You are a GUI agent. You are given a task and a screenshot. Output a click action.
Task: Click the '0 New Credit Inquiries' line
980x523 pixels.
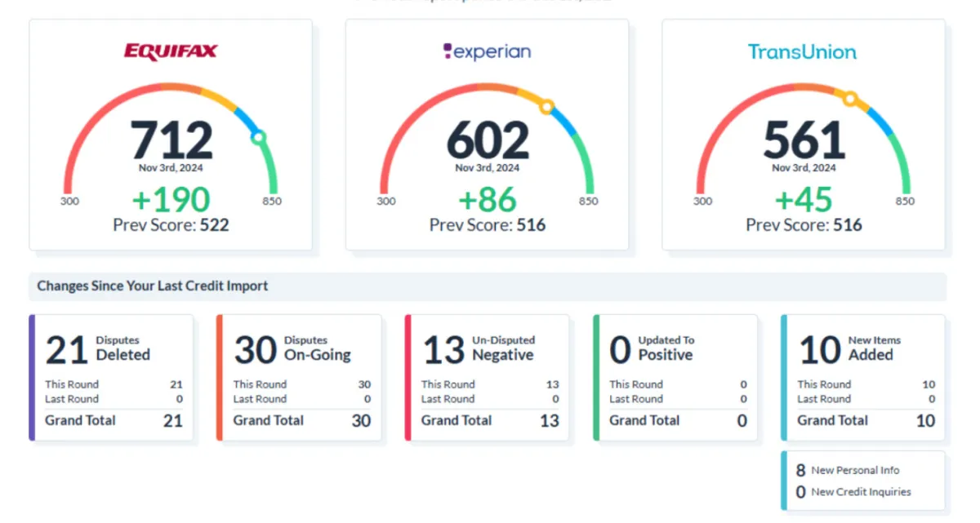(853, 492)
